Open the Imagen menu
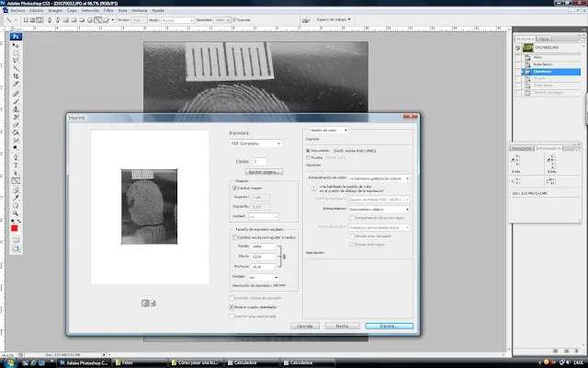The height and width of the screenshot is (368, 588). pyautogui.click(x=55, y=10)
